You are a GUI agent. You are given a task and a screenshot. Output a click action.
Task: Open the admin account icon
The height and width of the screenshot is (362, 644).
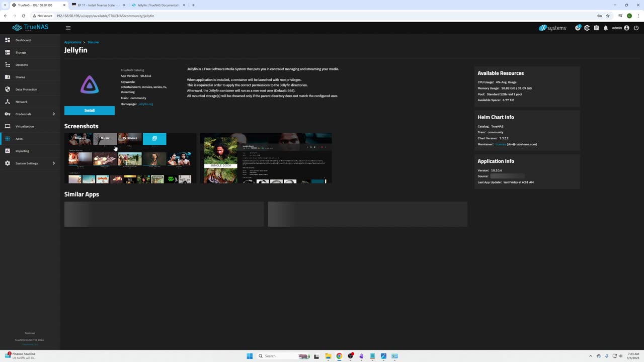click(x=626, y=28)
